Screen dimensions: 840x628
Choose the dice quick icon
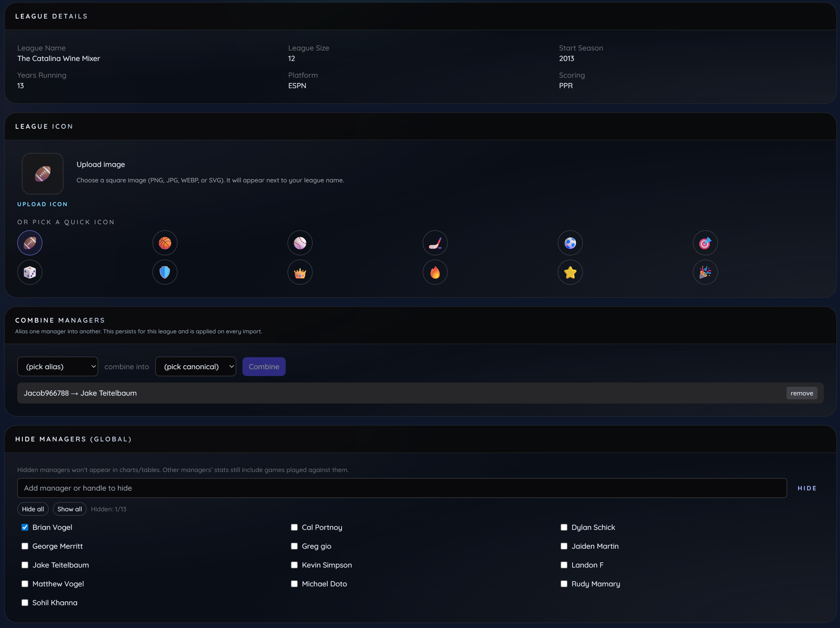click(30, 272)
